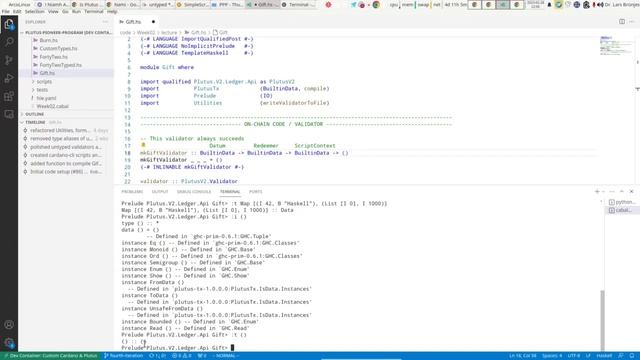Open Week02.cabal in the explorer
640x360 pixels.
(52, 106)
